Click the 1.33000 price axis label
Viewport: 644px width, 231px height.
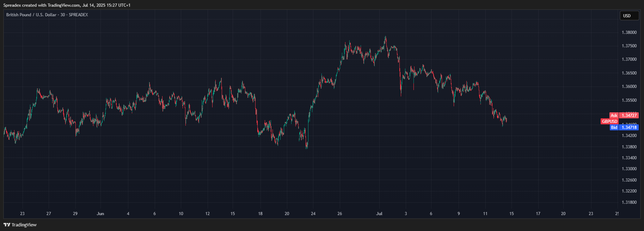pyautogui.click(x=629, y=169)
